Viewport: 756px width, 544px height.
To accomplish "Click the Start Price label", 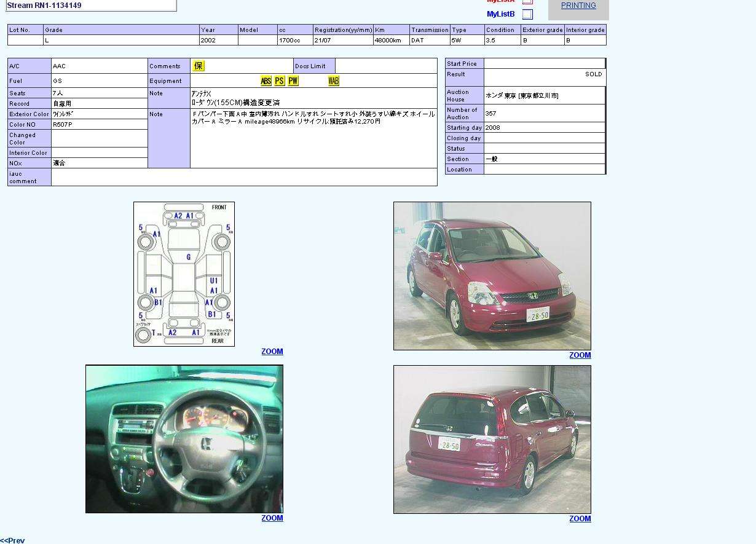I will (462, 64).
